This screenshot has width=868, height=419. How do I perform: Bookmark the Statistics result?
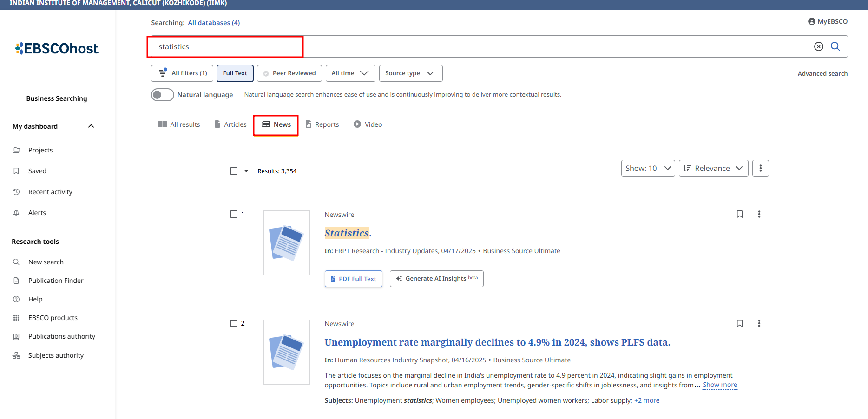pos(739,214)
